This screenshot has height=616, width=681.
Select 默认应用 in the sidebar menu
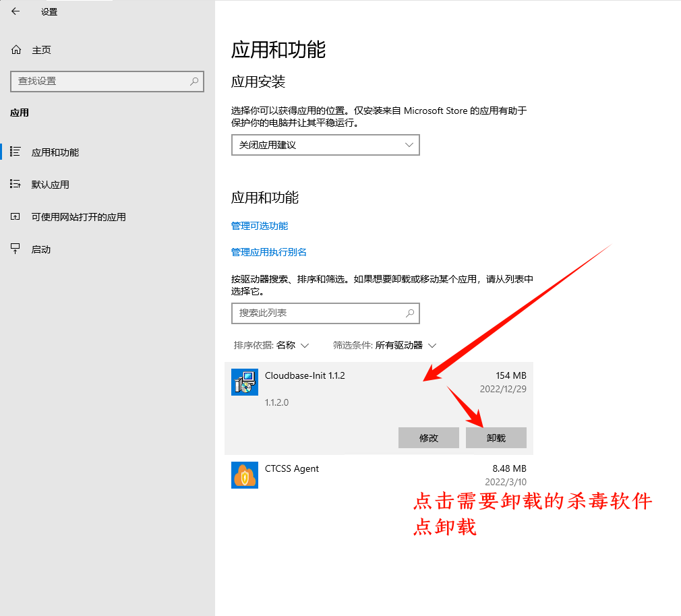click(51, 185)
